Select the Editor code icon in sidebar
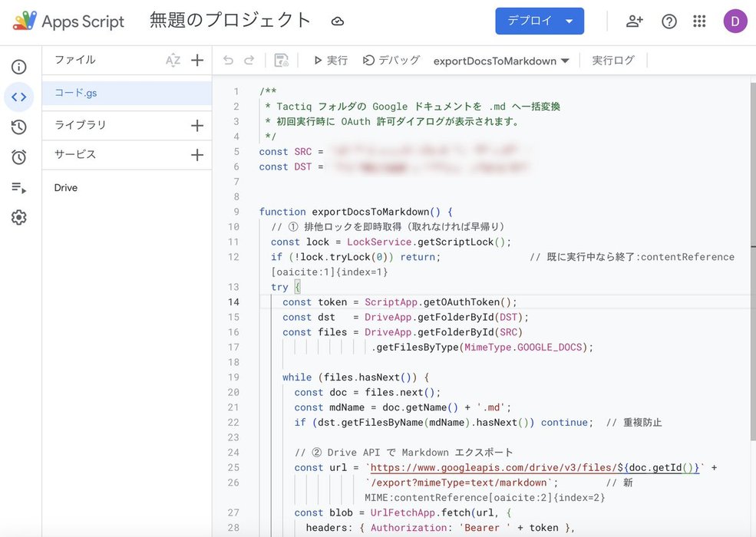This screenshot has height=537, width=756. coord(18,97)
